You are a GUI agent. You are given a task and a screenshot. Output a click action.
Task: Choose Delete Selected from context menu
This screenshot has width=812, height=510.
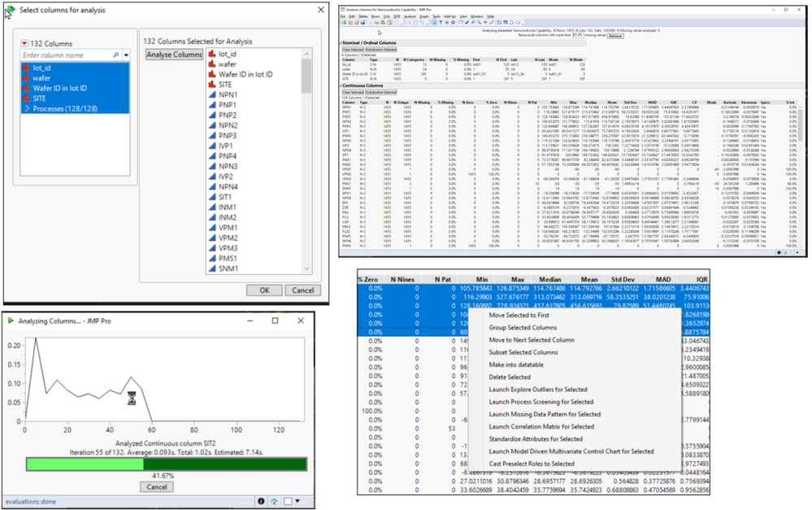509,377
